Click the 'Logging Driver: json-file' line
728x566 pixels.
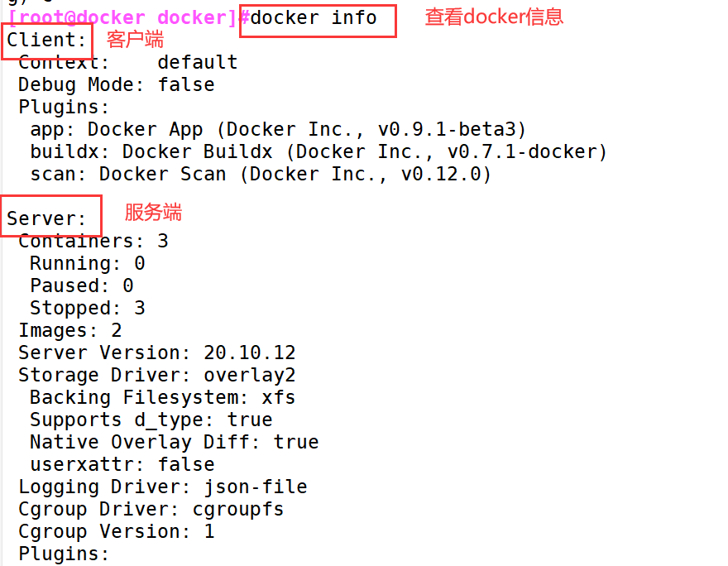click(x=163, y=487)
